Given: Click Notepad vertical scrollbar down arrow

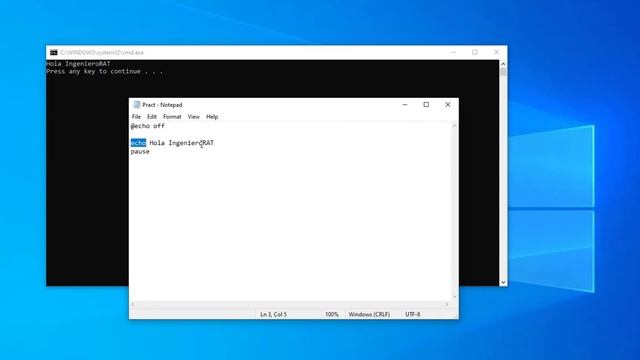Looking at the screenshot, I should (455, 297).
